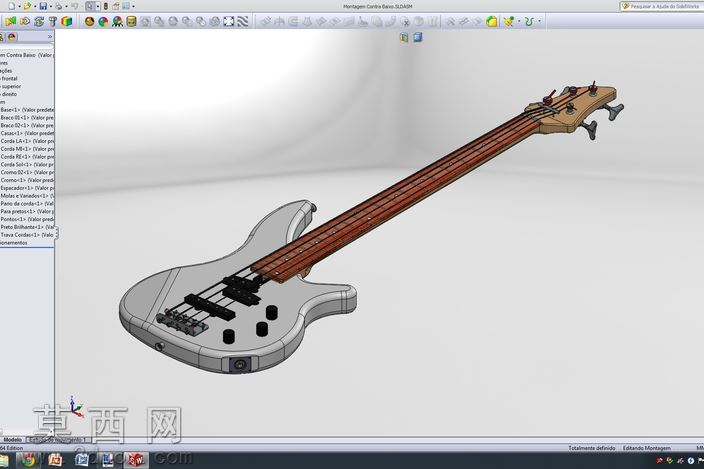Viewport: 704px width, 469px height.
Task: Click the Undo arrow icon
Action: pos(75,6)
